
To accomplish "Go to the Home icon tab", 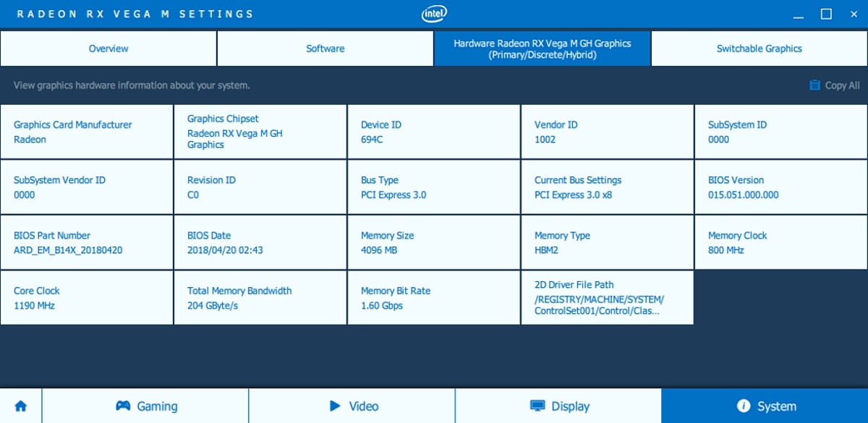I will tap(20, 406).
